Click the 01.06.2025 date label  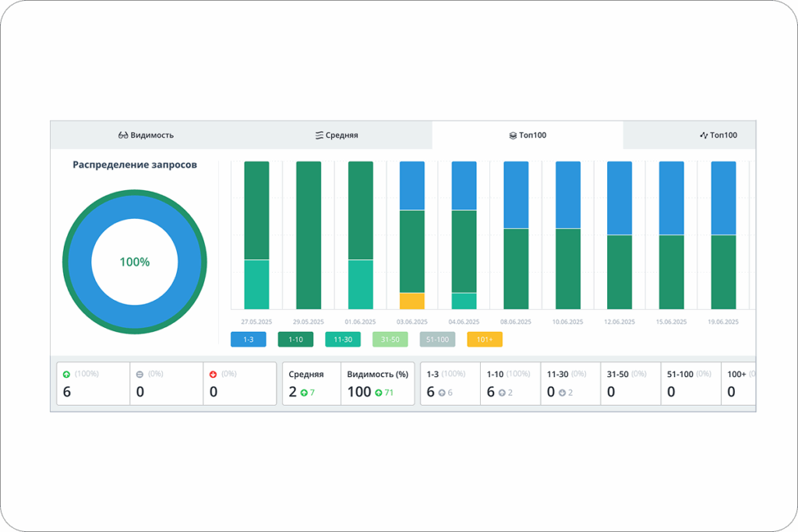[360, 322]
